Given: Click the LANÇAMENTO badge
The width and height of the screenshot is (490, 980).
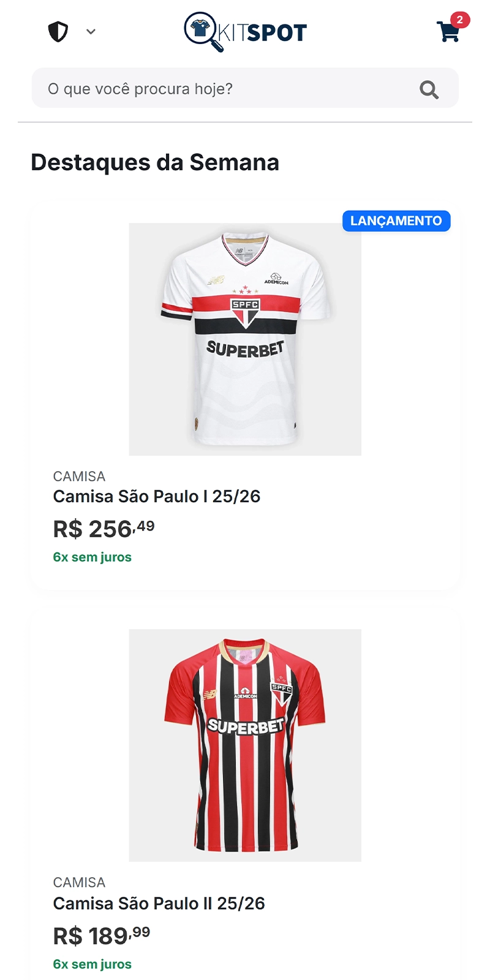Looking at the screenshot, I should [x=396, y=221].
